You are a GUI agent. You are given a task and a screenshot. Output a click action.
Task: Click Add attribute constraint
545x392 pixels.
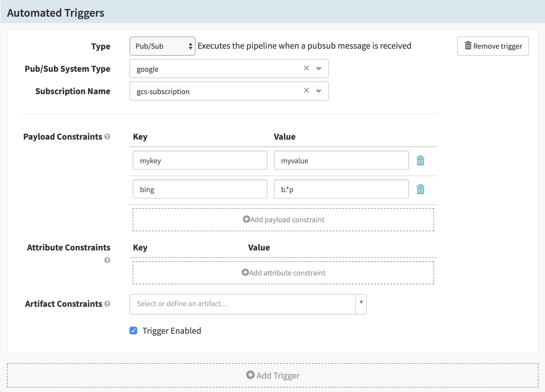coord(283,273)
